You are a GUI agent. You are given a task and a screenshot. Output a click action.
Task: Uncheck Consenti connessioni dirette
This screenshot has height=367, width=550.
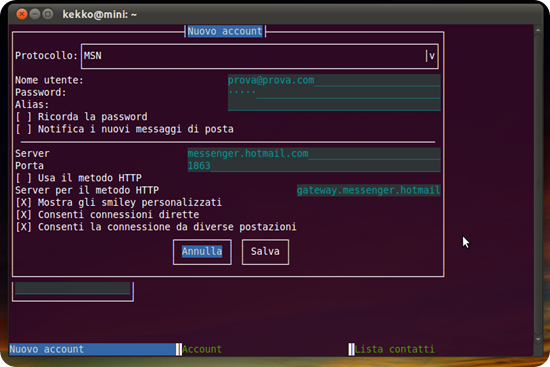click(x=24, y=215)
